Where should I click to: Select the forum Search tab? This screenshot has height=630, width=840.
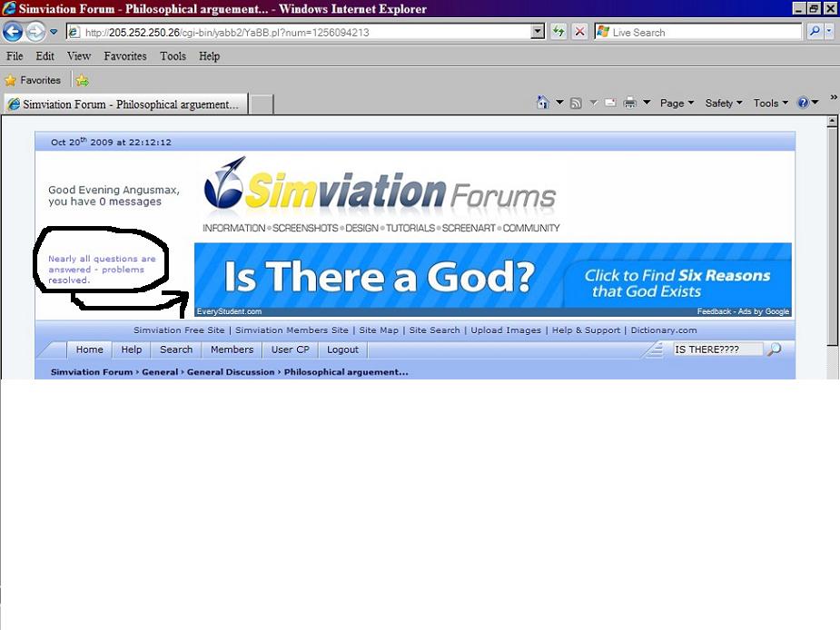point(175,349)
